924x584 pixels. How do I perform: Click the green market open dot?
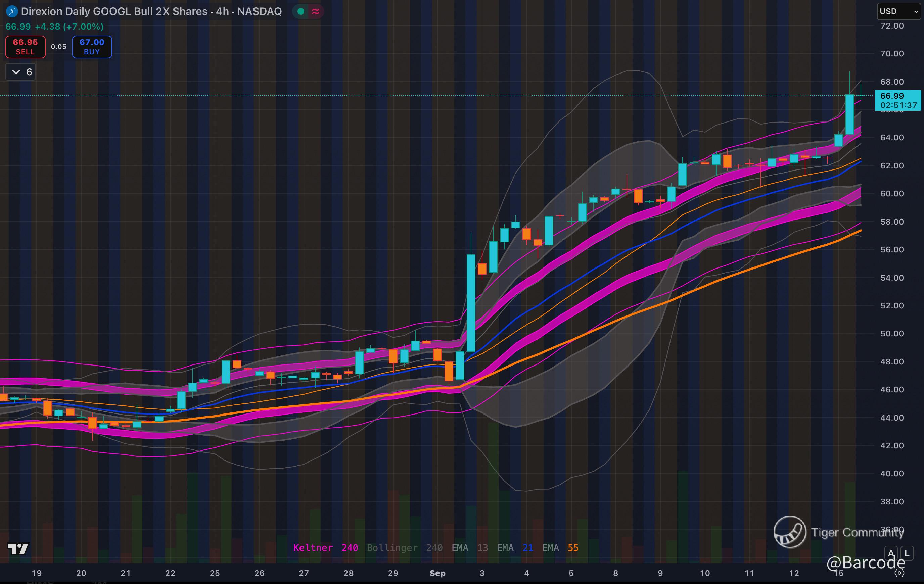coord(301,11)
